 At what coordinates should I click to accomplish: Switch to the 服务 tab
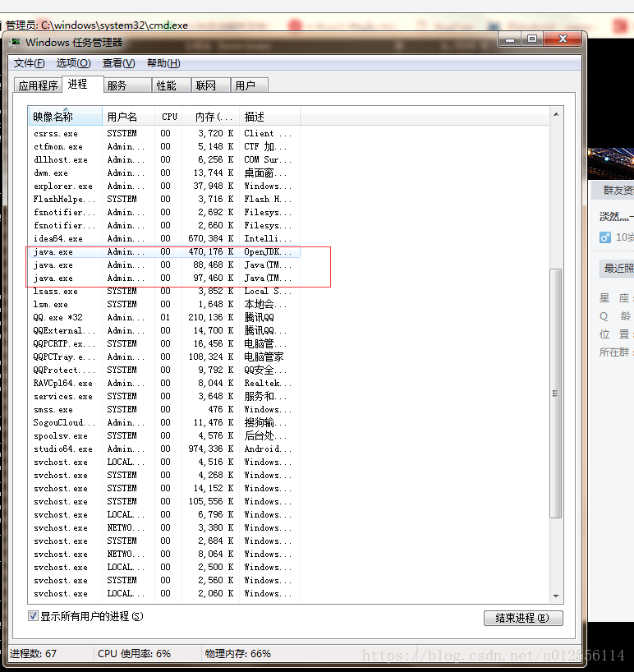127,85
